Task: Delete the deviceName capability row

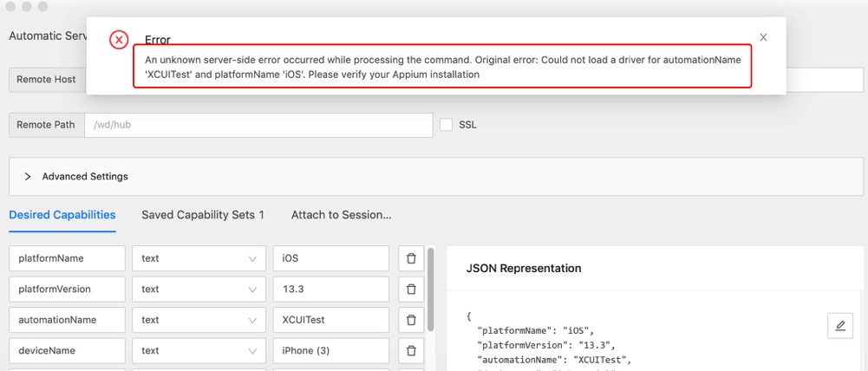Action: [411, 350]
